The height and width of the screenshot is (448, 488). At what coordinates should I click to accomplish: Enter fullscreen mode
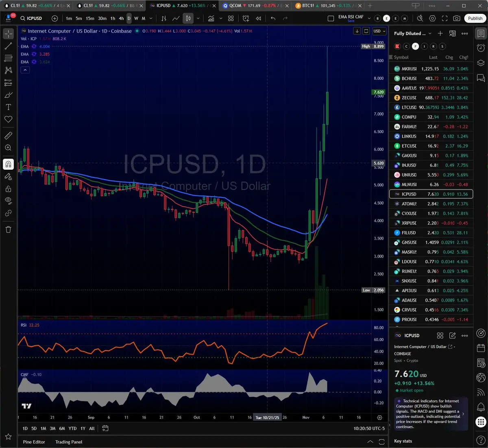point(444,18)
